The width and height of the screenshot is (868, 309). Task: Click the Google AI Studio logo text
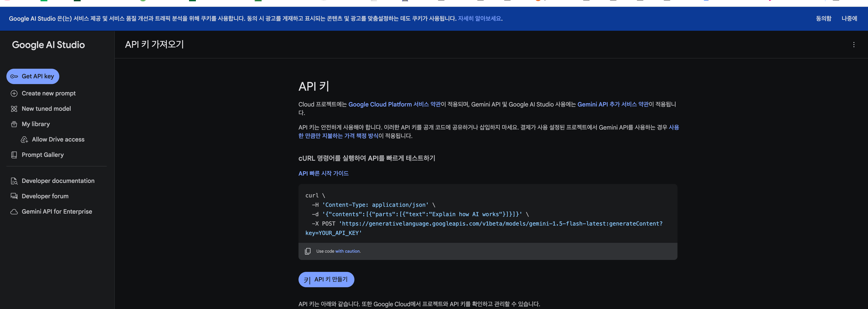[48, 45]
